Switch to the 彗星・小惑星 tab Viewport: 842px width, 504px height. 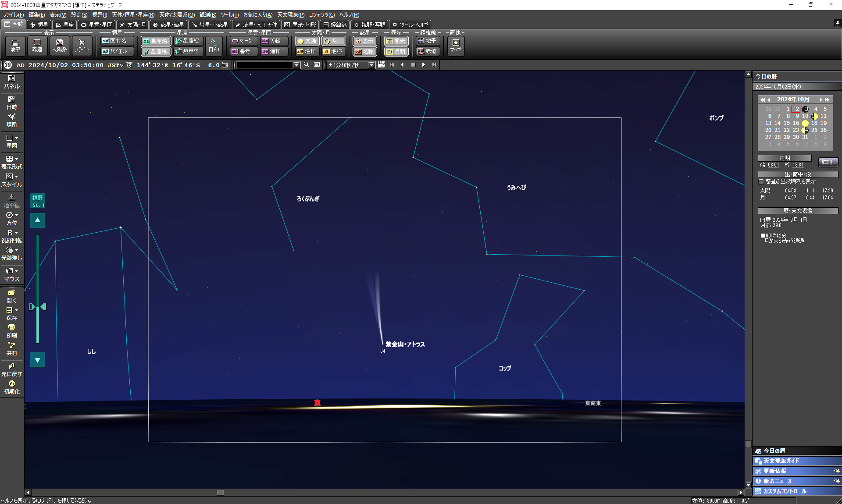coord(210,25)
